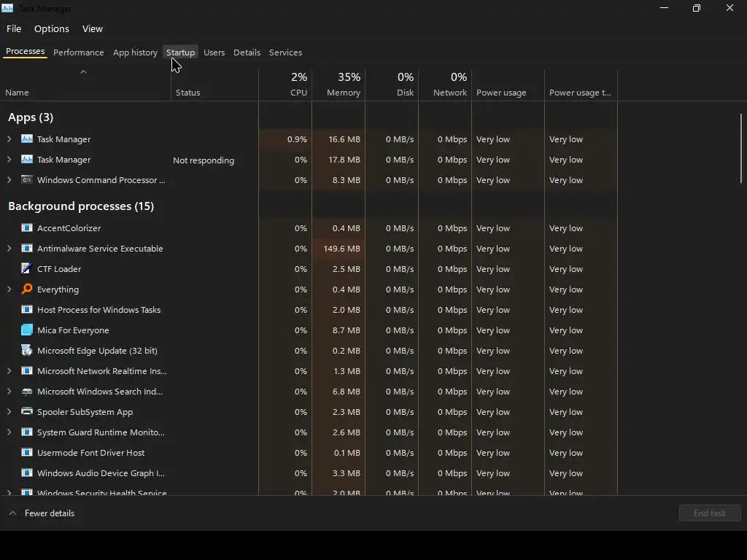Open the File menu

pyautogui.click(x=14, y=28)
